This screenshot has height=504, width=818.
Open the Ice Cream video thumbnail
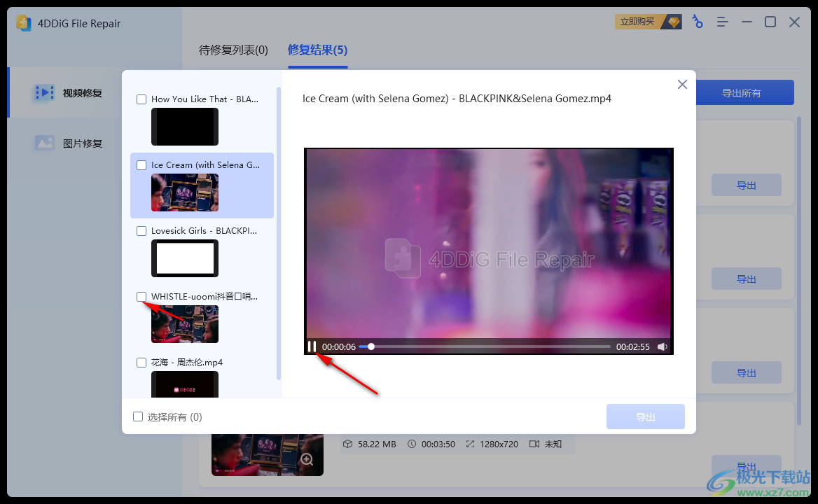[185, 192]
